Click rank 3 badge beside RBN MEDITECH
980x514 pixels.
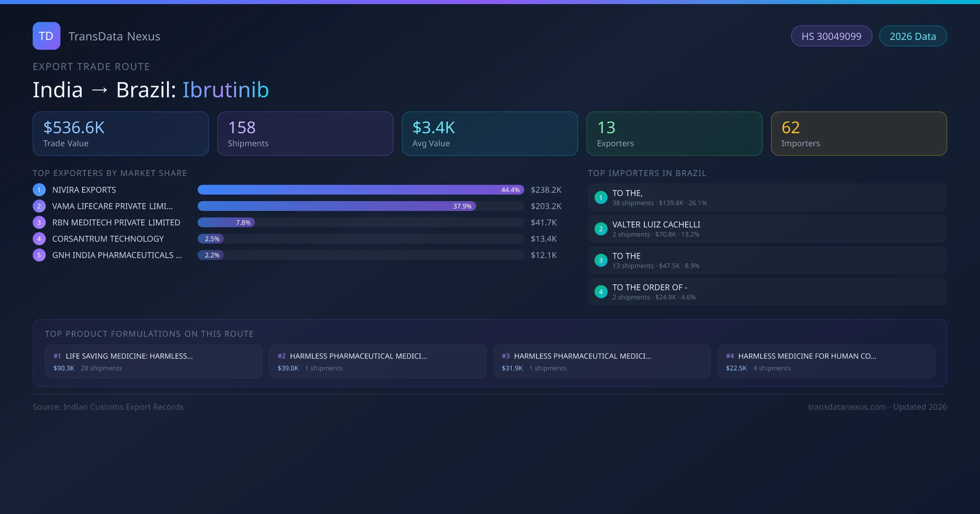pos(39,222)
